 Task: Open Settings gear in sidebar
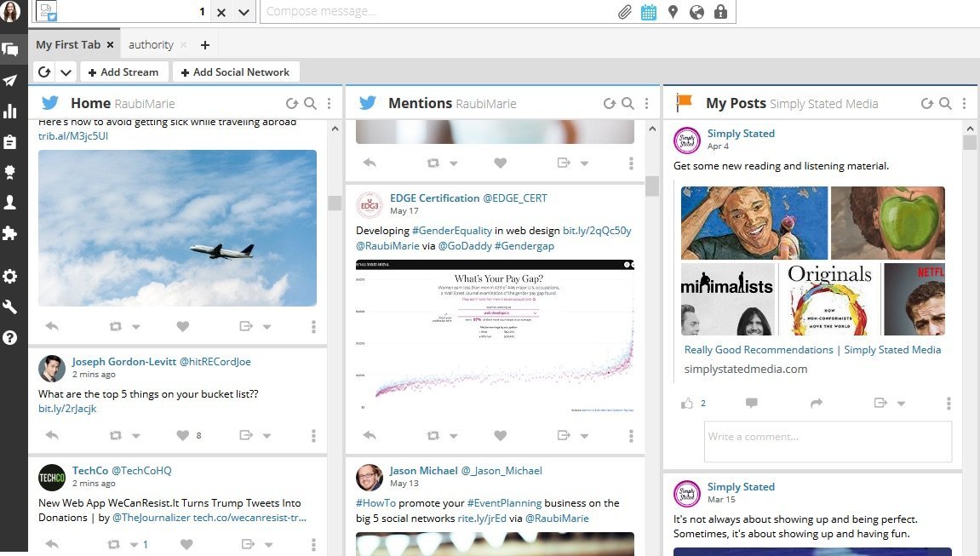tap(10, 276)
